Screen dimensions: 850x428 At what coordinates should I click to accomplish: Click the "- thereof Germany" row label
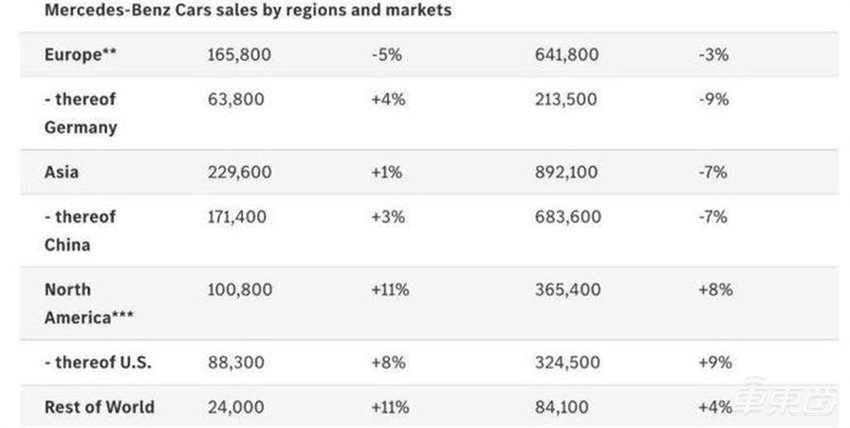pyautogui.click(x=80, y=113)
